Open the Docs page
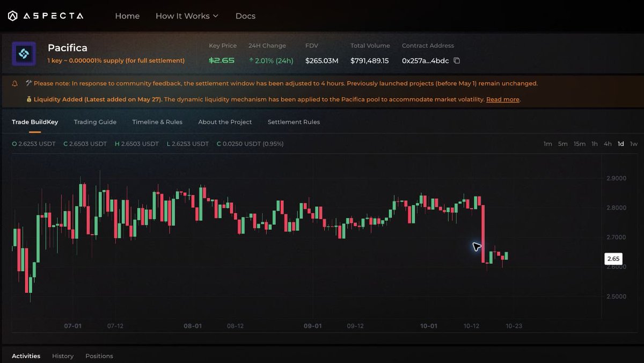Viewport: 644px width, 363px height. click(x=245, y=16)
